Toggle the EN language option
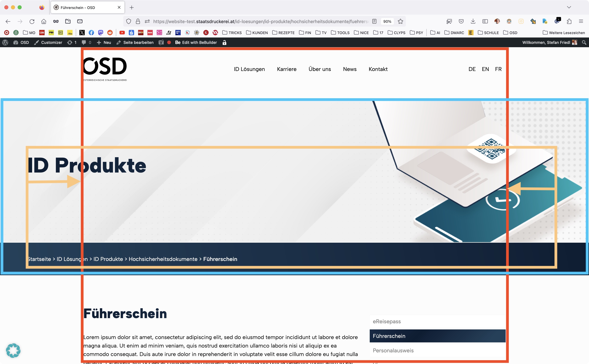 point(485,69)
